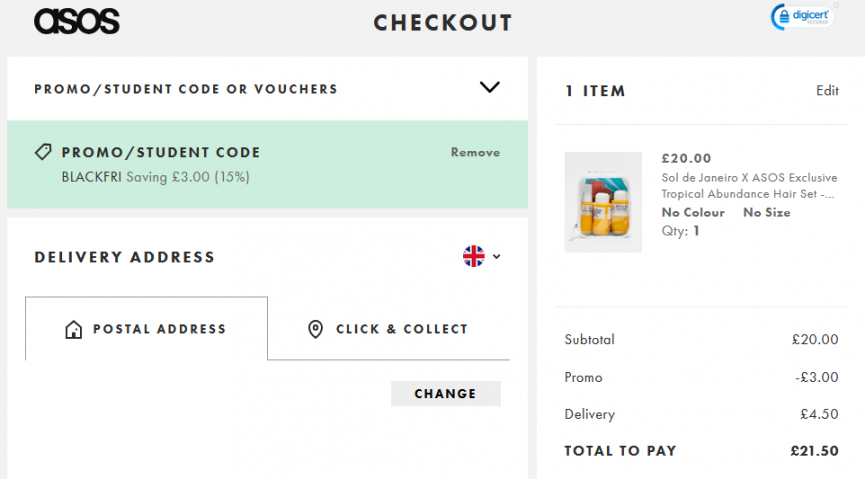
Task: Remove the BLACKFRI promo code
Action: coord(475,153)
